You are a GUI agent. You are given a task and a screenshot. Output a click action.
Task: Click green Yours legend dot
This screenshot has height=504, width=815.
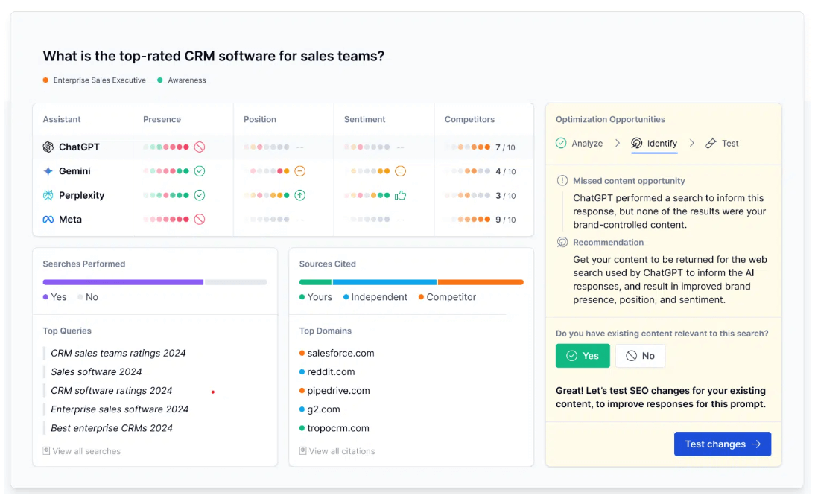302,297
